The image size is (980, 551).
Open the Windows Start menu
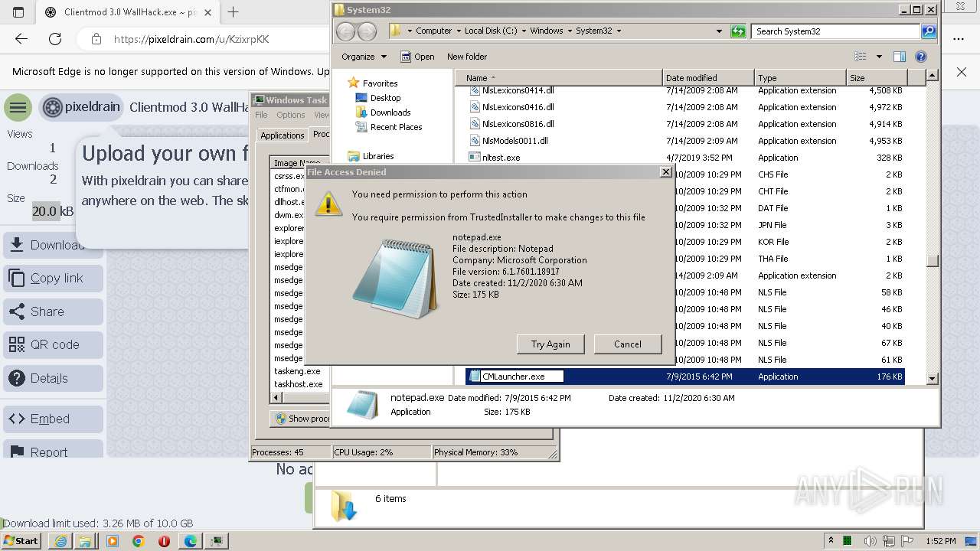21,541
